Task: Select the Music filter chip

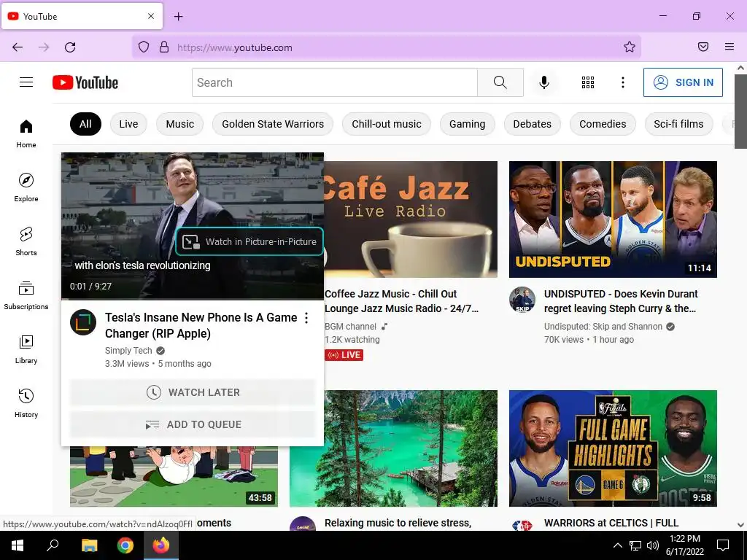Action: [179, 124]
